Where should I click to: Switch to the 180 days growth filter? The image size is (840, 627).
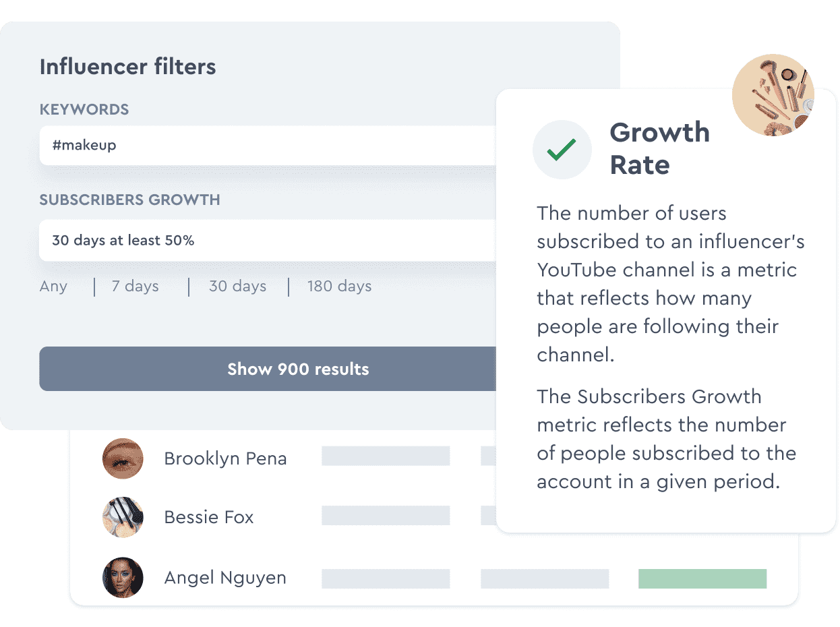pyautogui.click(x=339, y=286)
